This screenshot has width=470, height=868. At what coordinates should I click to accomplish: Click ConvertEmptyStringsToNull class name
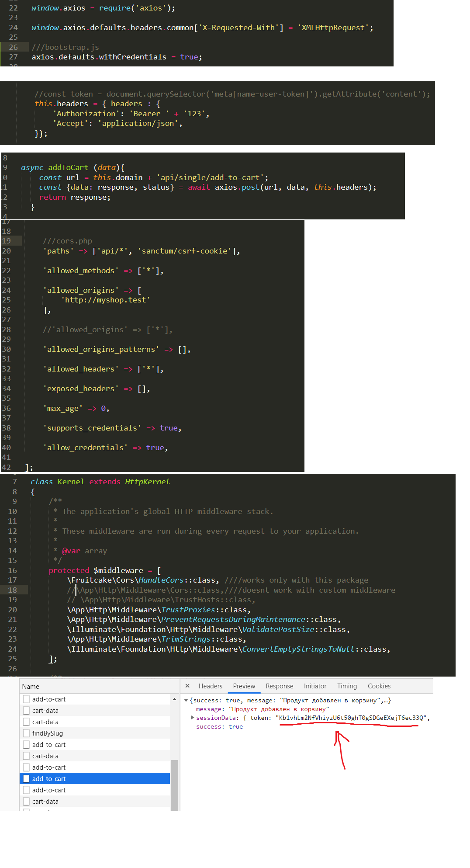click(x=298, y=649)
